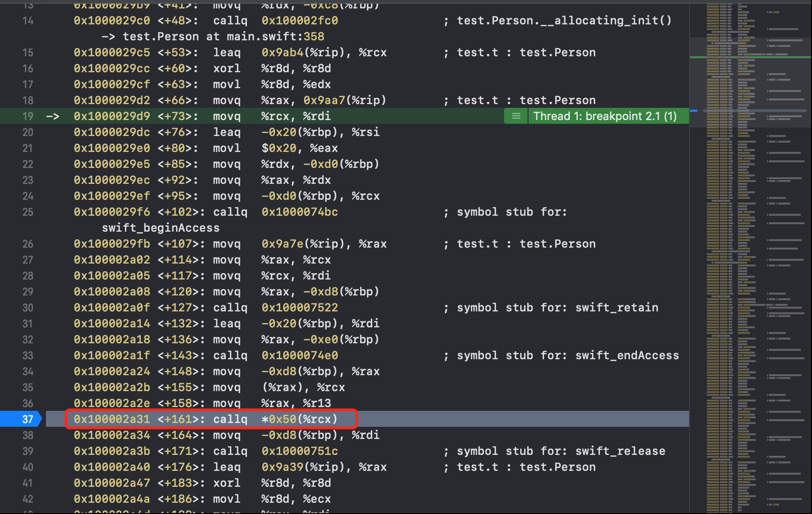Click operand '%rdx, -0xd0(%rbp)' on line 22
The width and height of the screenshot is (812, 514).
tap(321, 164)
